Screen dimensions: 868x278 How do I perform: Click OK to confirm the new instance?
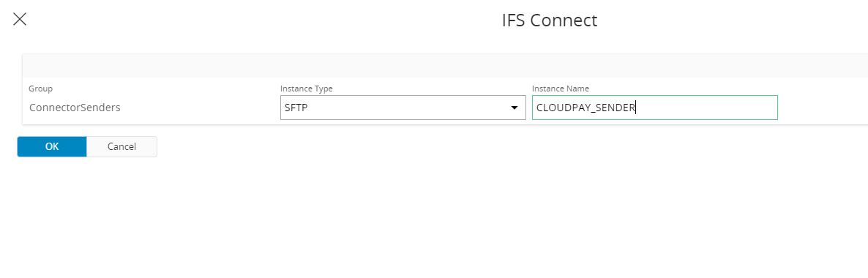(52, 147)
